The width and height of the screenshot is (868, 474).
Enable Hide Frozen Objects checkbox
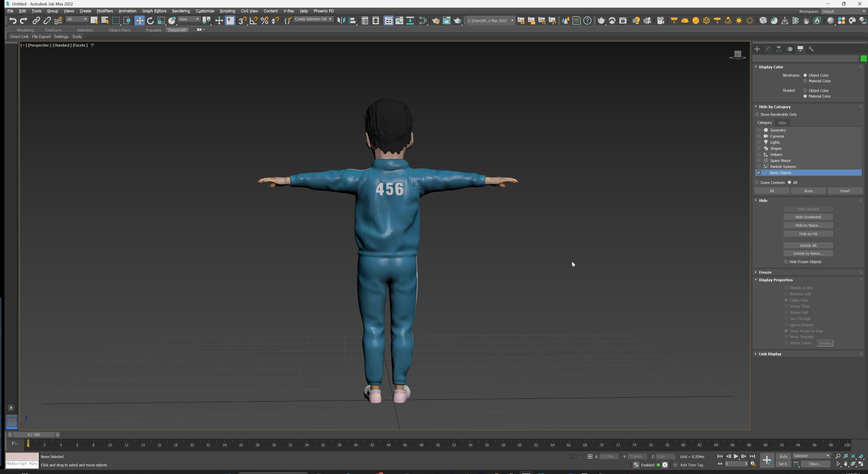786,262
